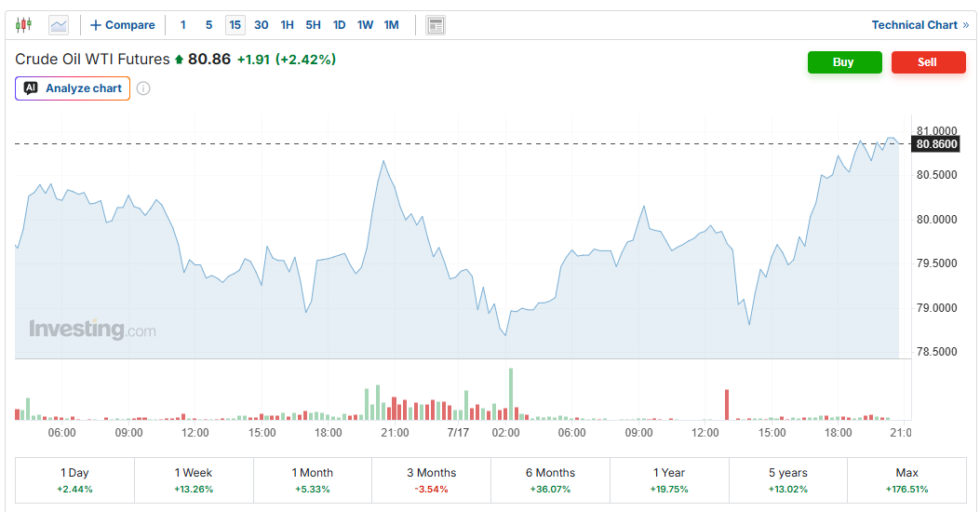
Task: Click the plus Compare button
Action: [x=123, y=25]
